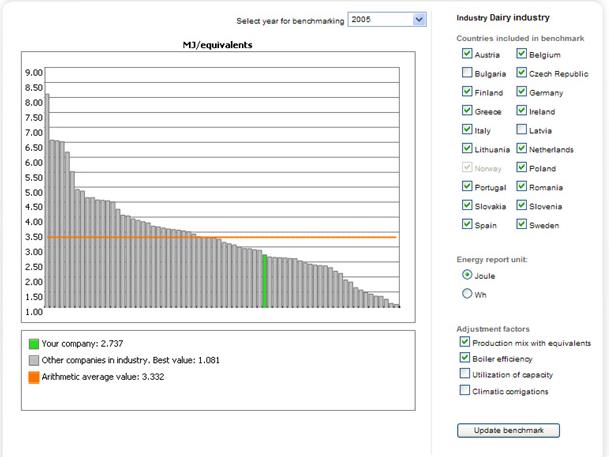Viewport: 609px width, 457px height.
Task: Click the 'Countries included in benchmark' label
Action: (x=520, y=38)
